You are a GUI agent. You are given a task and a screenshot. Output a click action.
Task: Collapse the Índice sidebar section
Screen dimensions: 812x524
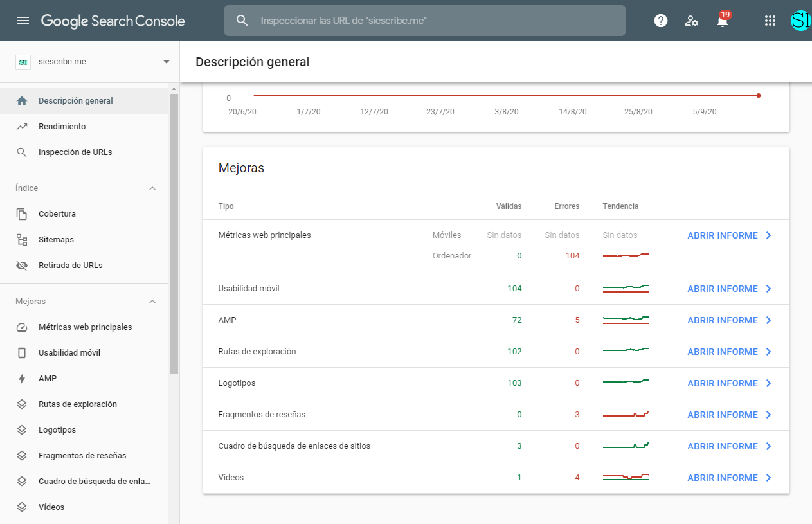[x=152, y=188]
